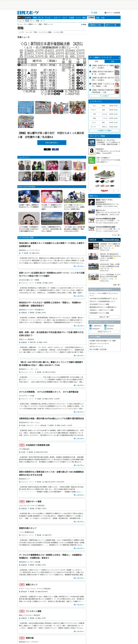138x644 pixels.
Task: Switch ranking box to 写真 tab
Action: pos(112,61)
